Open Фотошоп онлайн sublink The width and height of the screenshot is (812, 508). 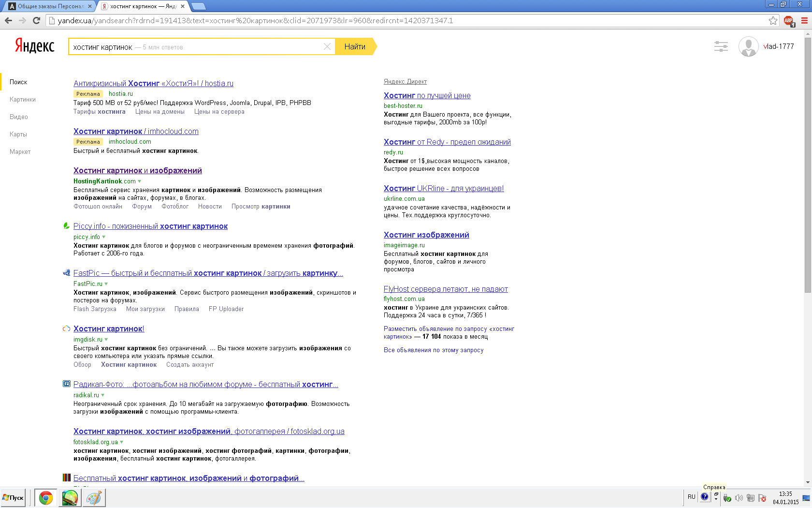click(98, 206)
